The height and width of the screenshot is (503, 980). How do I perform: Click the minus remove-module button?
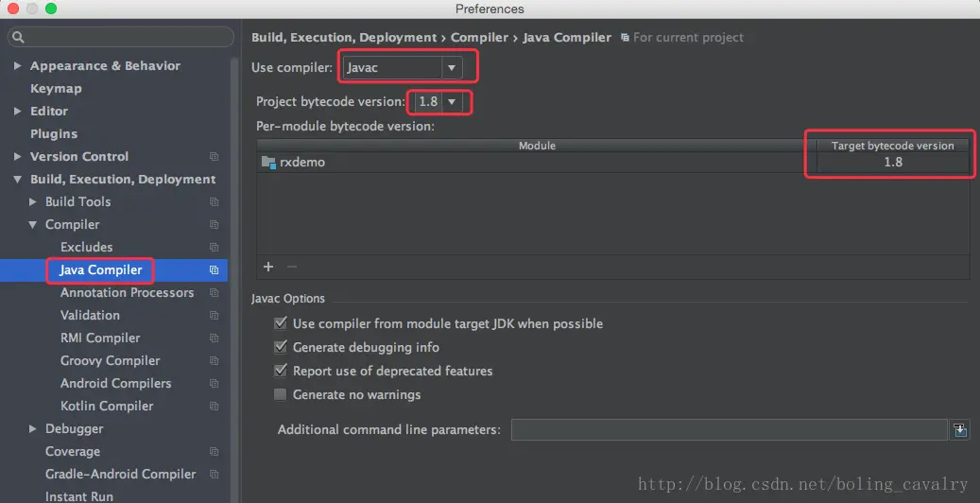(291, 267)
